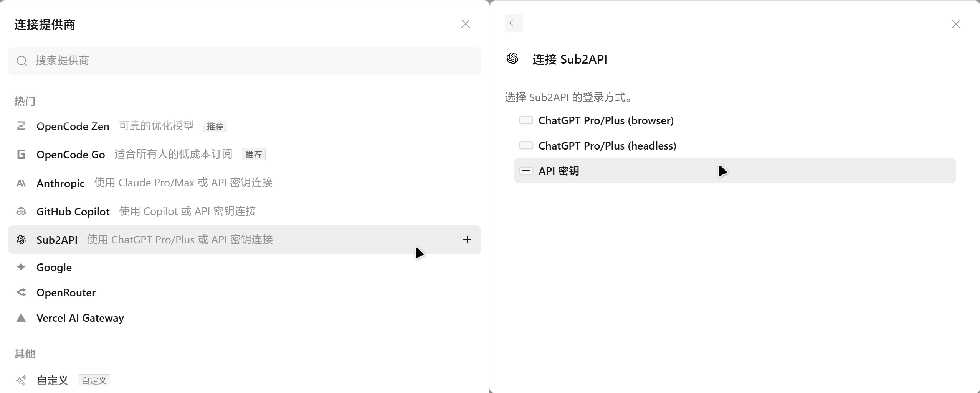Go back using the left arrow button
Screen dimensions: 980x393
[514, 23]
